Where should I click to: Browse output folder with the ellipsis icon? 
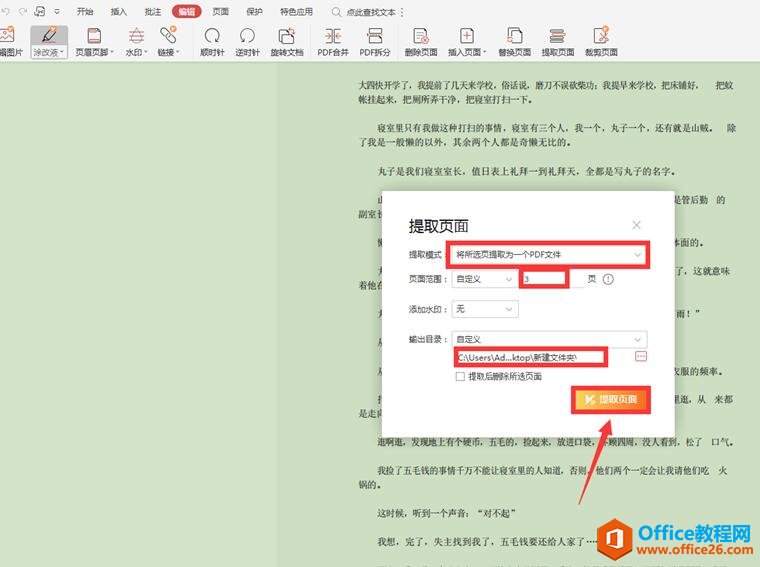click(x=641, y=357)
